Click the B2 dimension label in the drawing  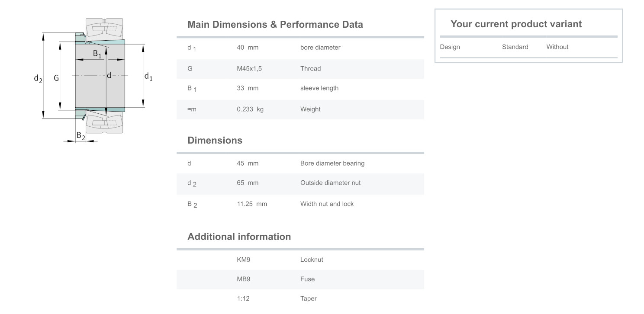coord(80,135)
